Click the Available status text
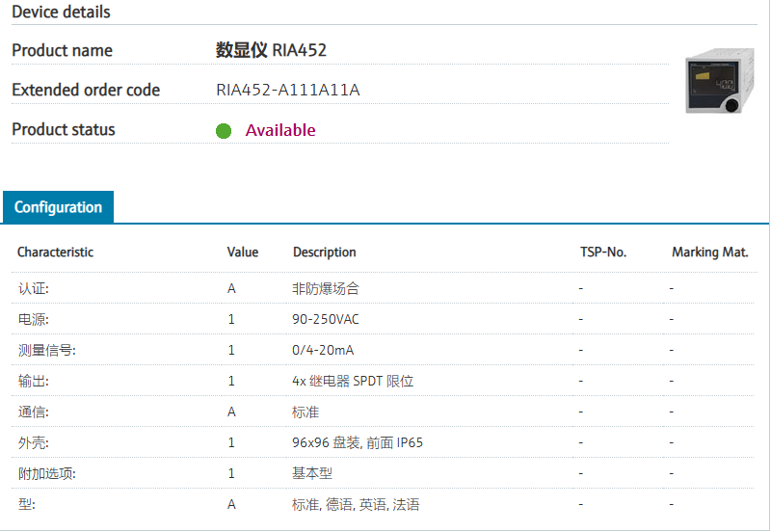 pos(280,130)
